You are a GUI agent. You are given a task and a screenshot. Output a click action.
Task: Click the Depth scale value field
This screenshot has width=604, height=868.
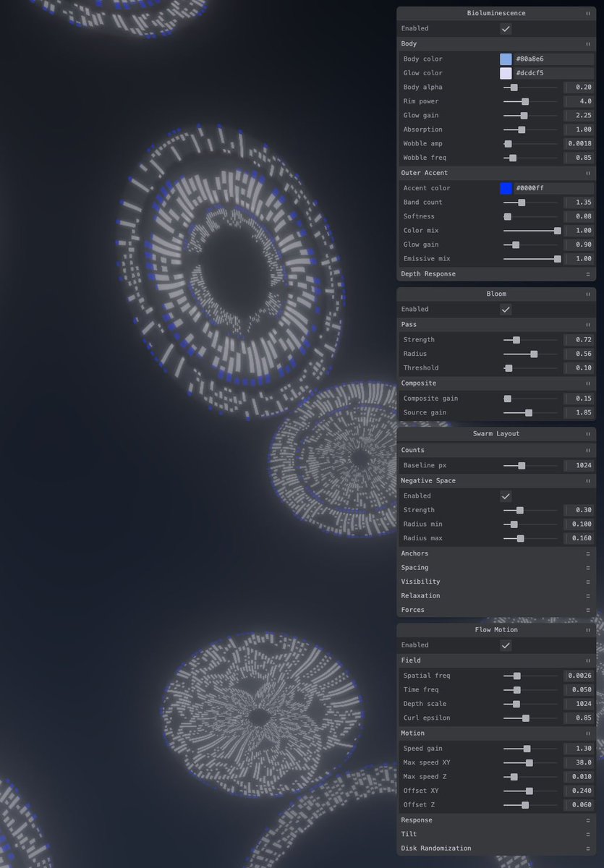coord(579,704)
